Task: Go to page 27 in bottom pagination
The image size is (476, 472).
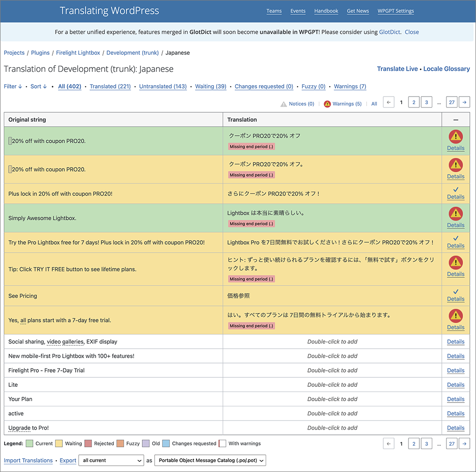Action: click(x=452, y=444)
